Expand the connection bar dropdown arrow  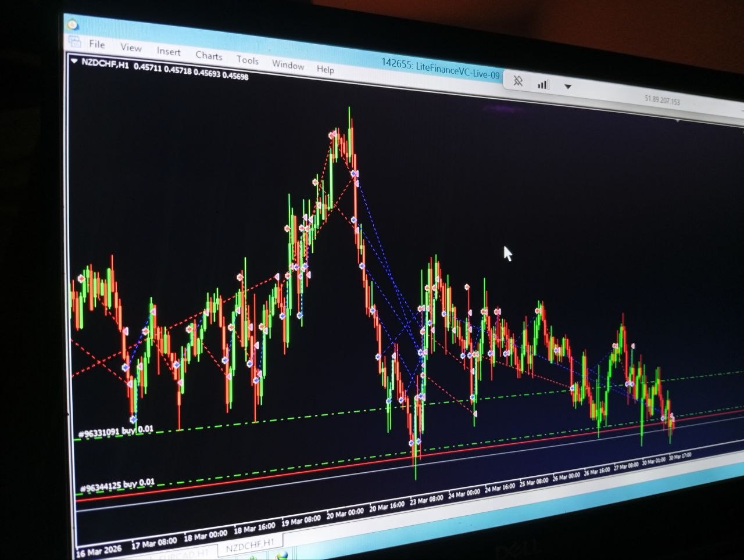568,86
